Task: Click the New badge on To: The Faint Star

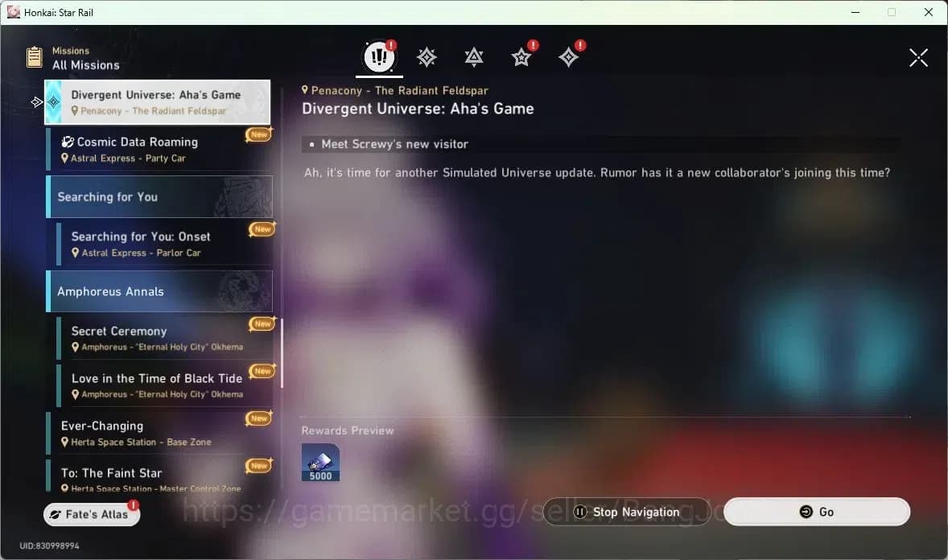Action: tap(259, 465)
